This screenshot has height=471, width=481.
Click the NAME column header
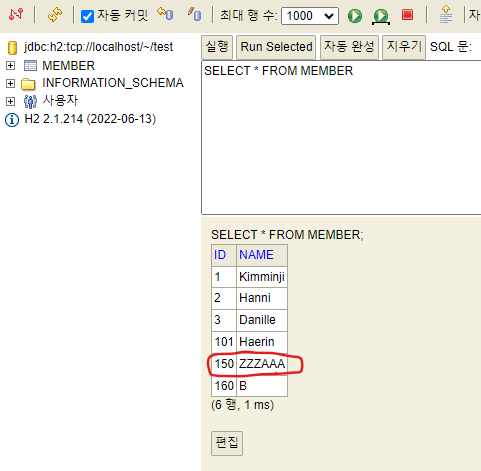[x=262, y=255]
